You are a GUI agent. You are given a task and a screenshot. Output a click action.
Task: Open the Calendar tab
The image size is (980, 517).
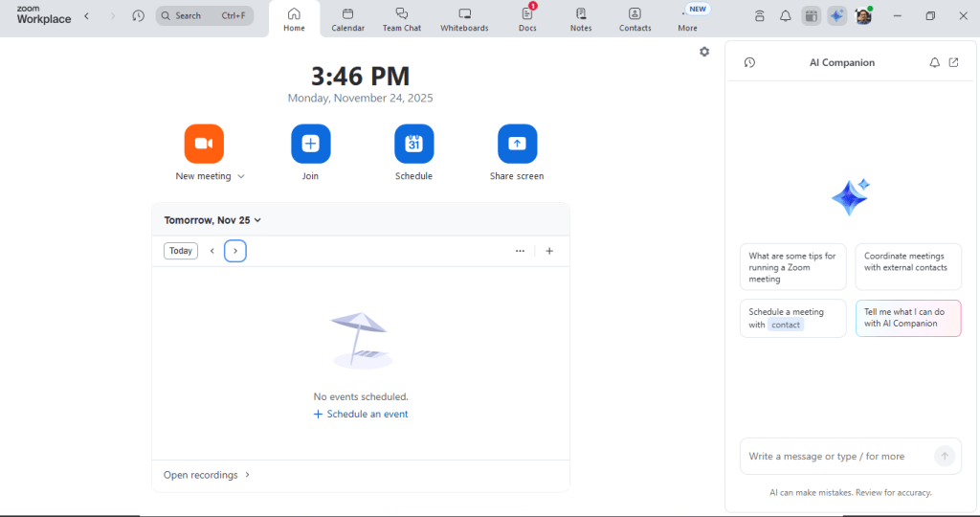(x=348, y=19)
